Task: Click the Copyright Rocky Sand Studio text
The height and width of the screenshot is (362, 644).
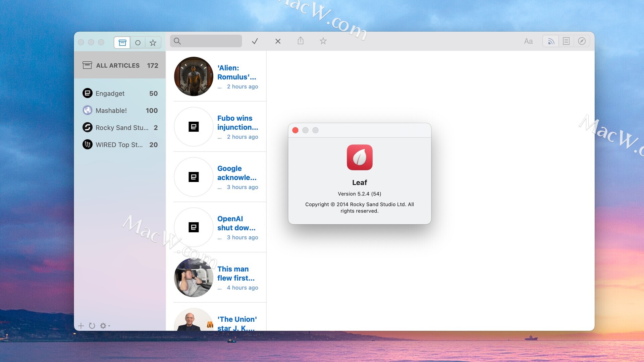Action: [x=360, y=207]
